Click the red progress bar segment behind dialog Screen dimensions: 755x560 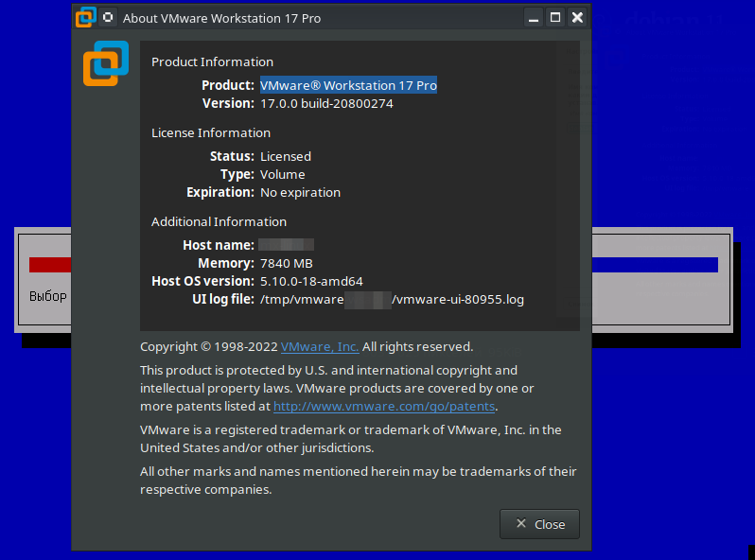(49, 265)
